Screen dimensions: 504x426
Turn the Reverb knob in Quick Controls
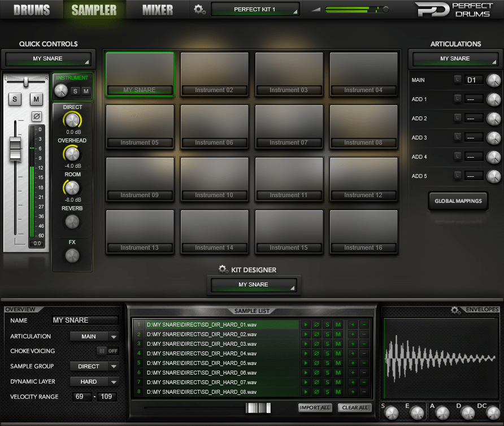coord(72,222)
